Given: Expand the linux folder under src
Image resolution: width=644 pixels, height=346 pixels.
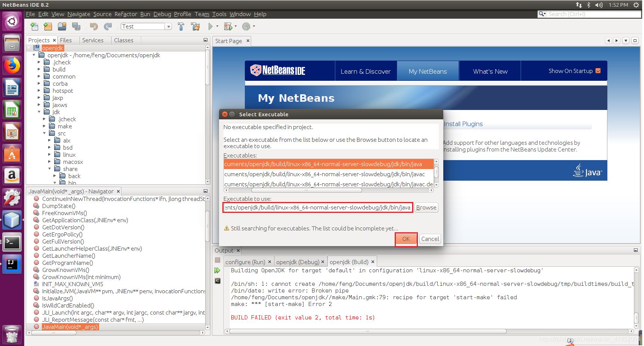Looking at the screenshot, I should [49, 155].
